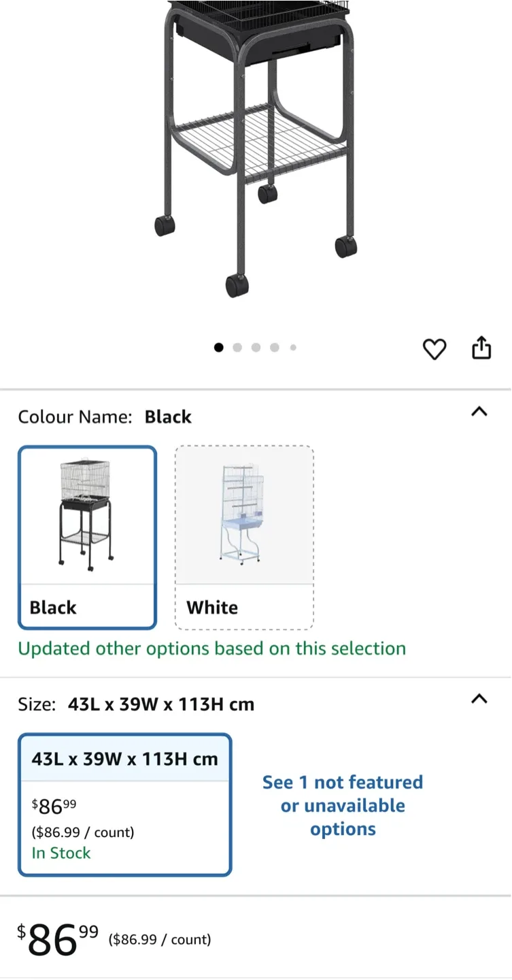Select the White colour option
This screenshot has height=980, width=512.
click(x=244, y=537)
